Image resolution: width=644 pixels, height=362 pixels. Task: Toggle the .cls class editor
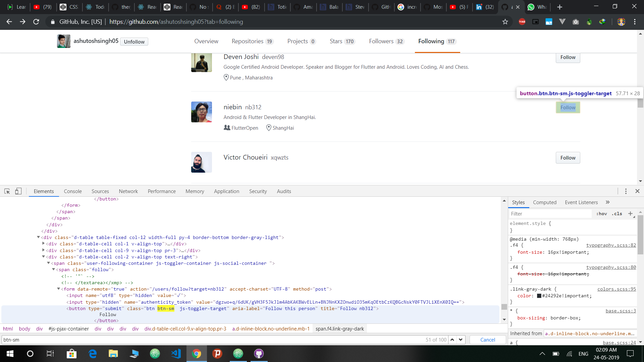pos(617,214)
